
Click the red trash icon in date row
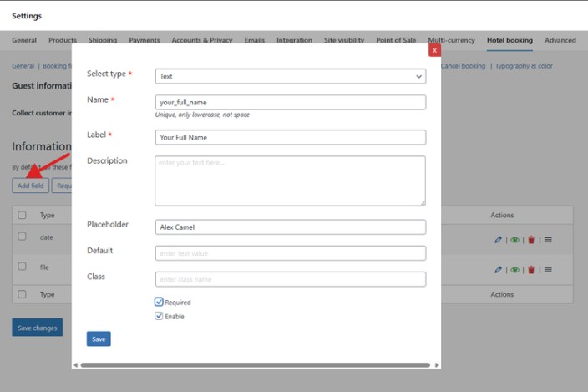click(531, 240)
